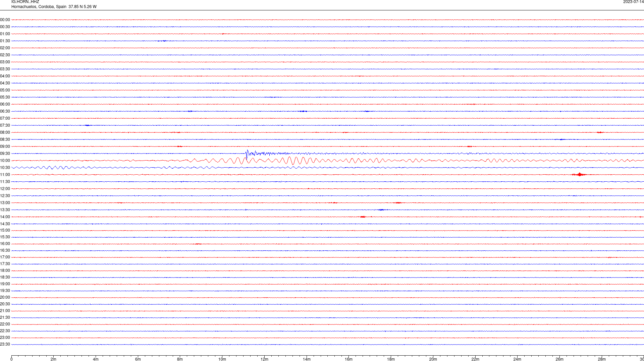Click the 6m axis tick label
This screenshot has width=644, height=362.
[138, 359]
